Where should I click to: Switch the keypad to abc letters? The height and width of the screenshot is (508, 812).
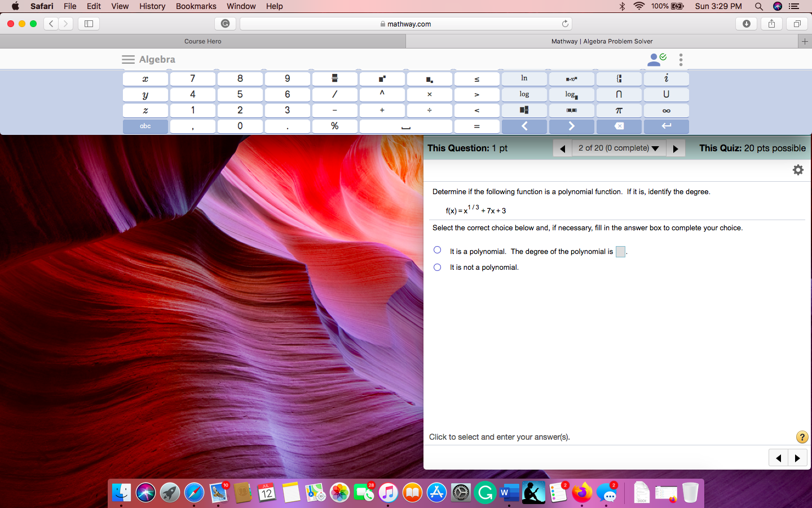tap(145, 126)
